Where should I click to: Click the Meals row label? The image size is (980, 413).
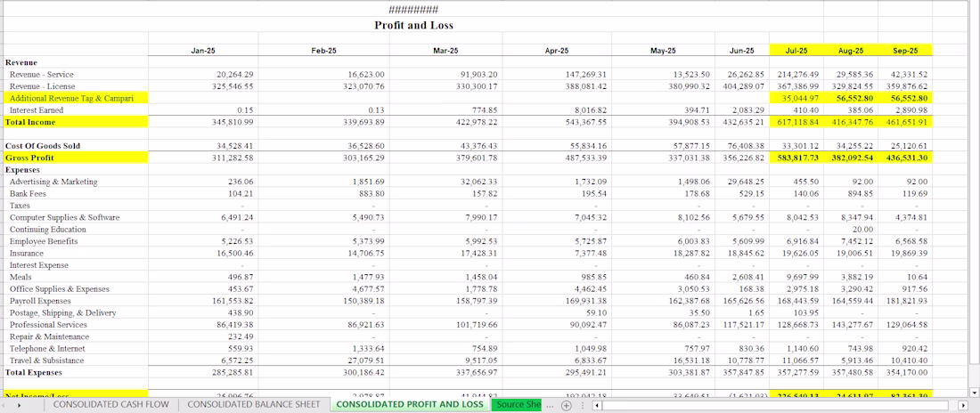20,277
